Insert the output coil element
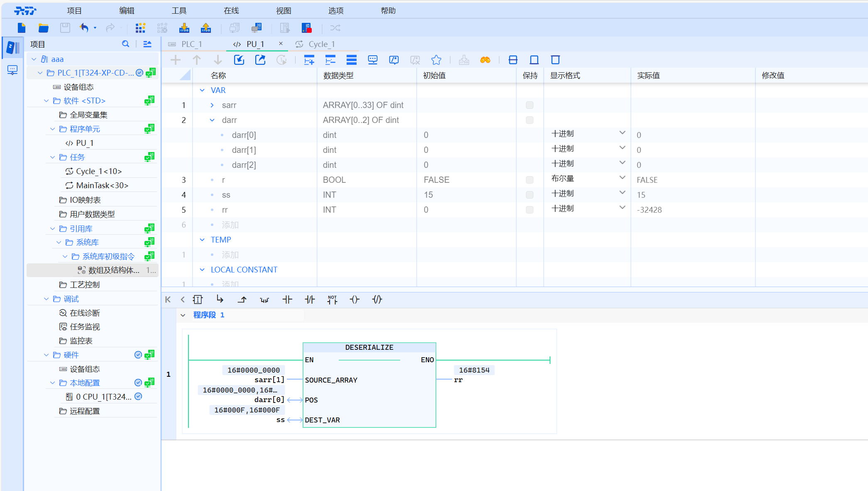This screenshot has width=868, height=491. (355, 300)
